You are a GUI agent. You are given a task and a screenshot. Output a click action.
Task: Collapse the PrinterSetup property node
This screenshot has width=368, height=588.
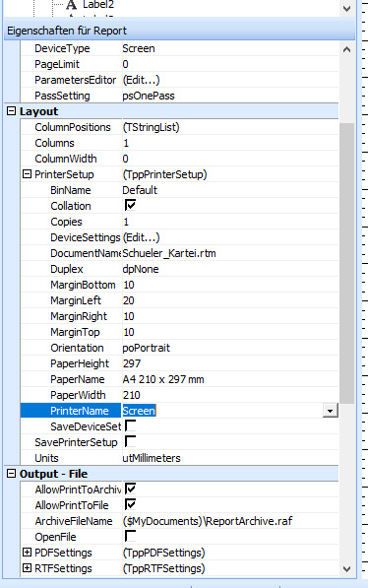(27, 174)
